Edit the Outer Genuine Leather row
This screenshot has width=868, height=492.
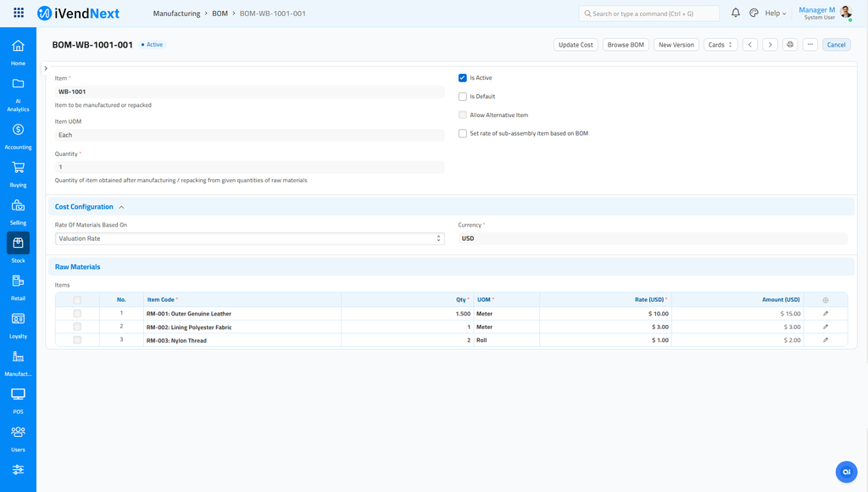pos(826,314)
